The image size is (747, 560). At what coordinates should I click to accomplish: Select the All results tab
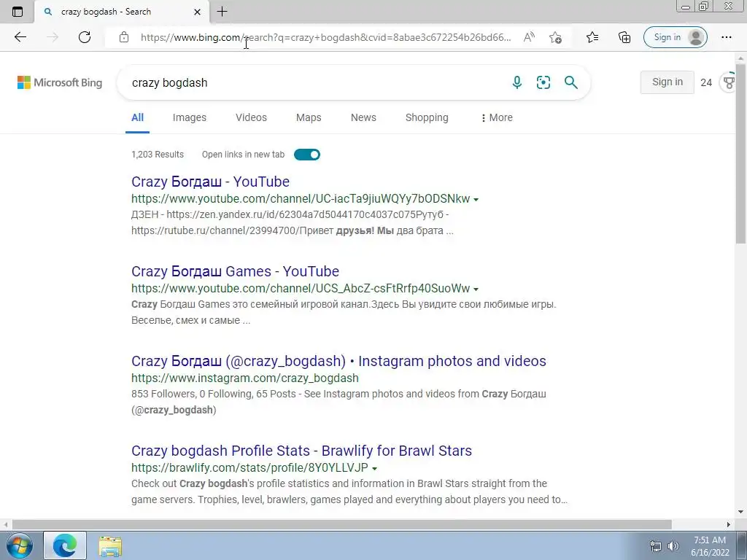tap(137, 117)
